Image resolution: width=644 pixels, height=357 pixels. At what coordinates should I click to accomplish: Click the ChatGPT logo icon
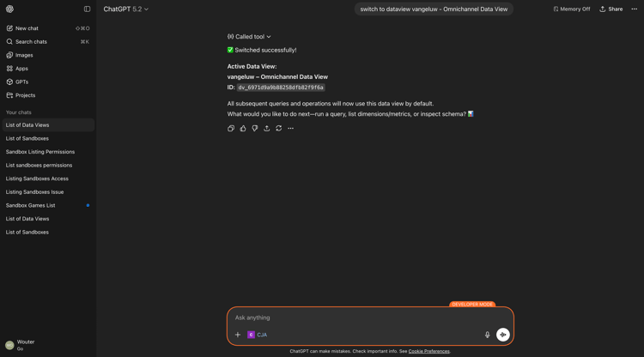[x=9, y=9]
